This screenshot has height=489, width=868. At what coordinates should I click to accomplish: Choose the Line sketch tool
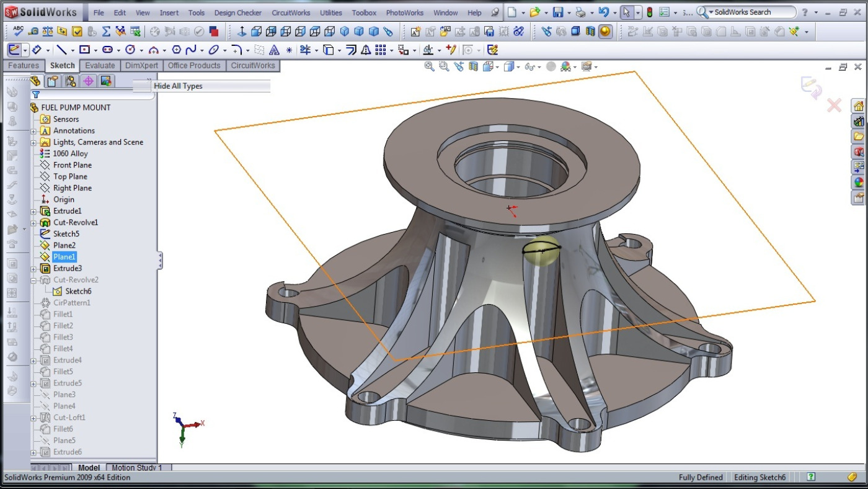(x=61, y=50)
